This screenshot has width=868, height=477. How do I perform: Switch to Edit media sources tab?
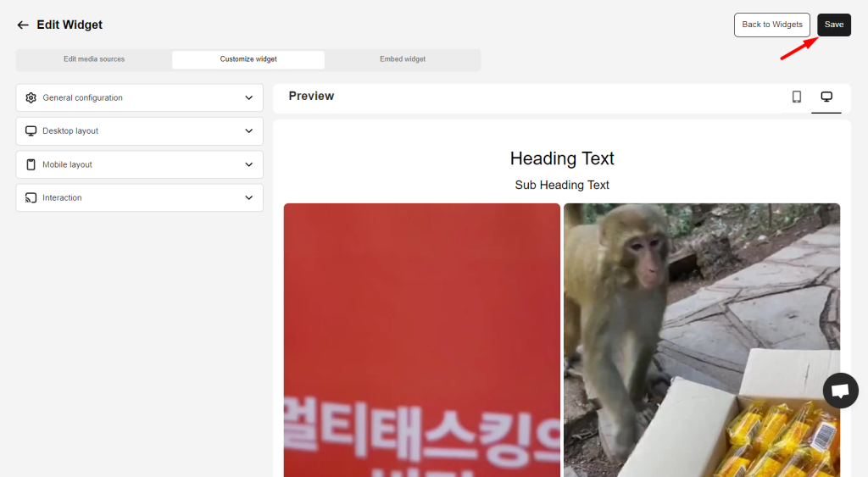point(94,59)
